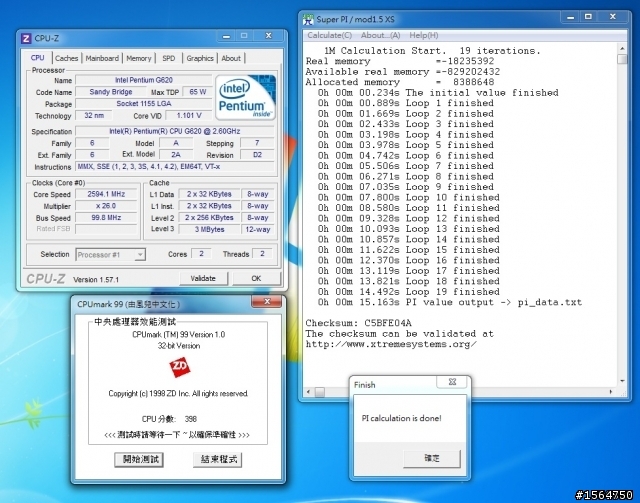Click the Level 3 12-way associativity value
640x503 pixels.
pyautogui.click(x=258, y=229)
